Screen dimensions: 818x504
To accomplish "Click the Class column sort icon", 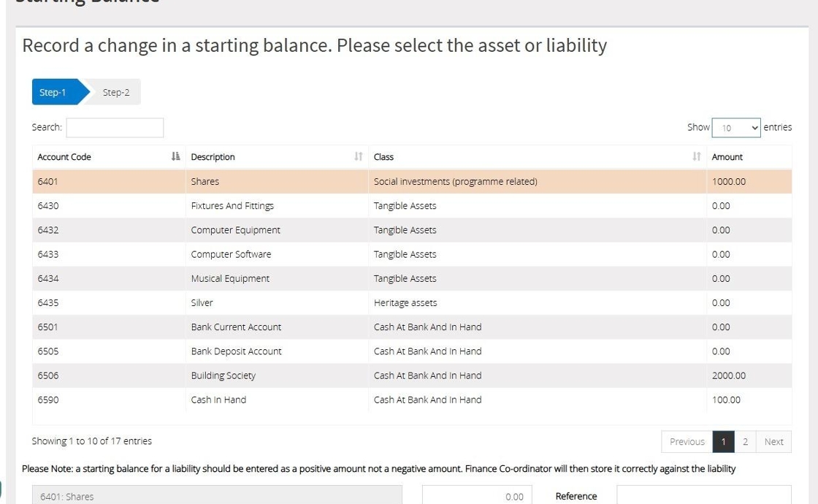I will [696, 157].
